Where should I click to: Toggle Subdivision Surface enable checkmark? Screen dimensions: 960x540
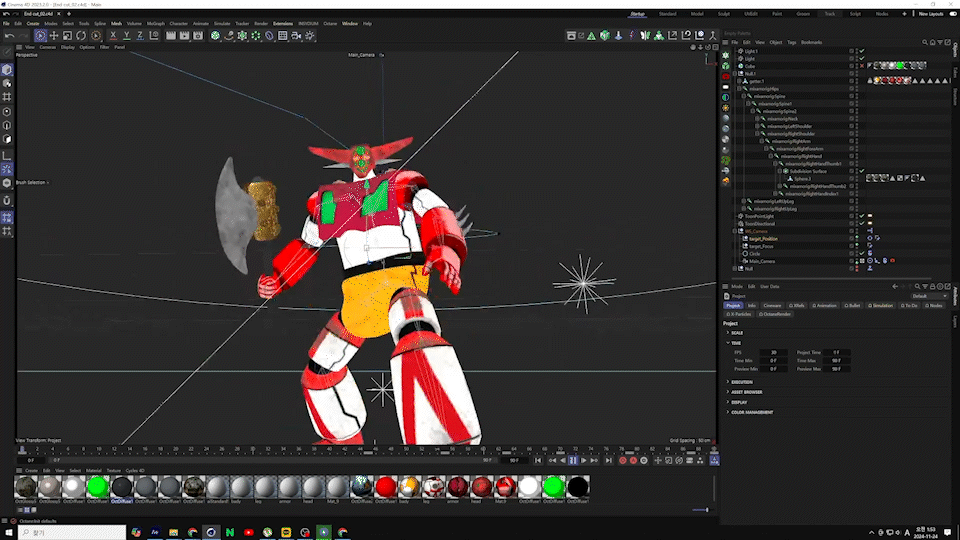click(862, 171)
